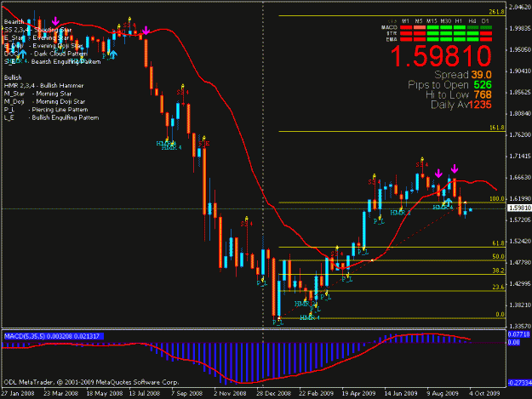Image resolution: width=532 pixels, height=399 pixels.
Task: Click the current price tag 1.59810 on axis
Action: pos(519,208)
